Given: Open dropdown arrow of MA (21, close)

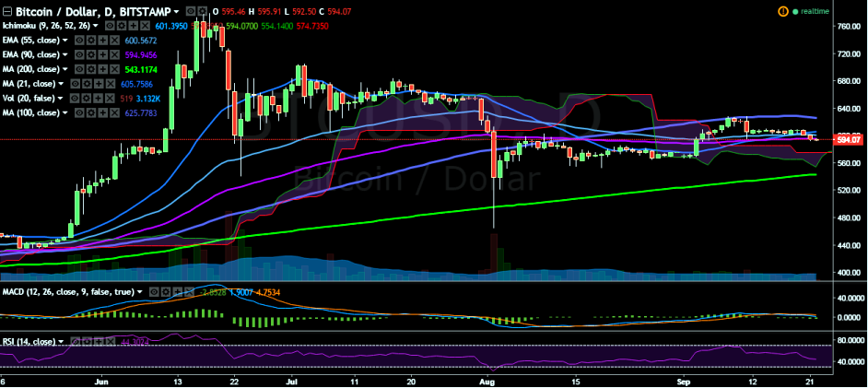Looking at the screenshot, I should coord(60,84).
